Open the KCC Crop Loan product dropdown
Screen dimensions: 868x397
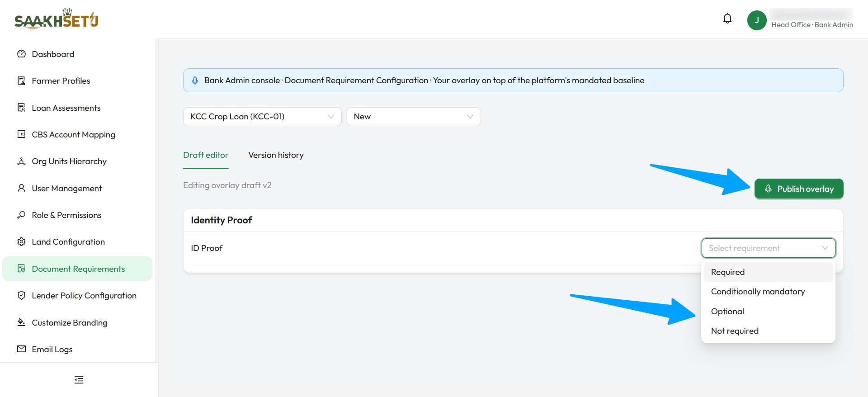[x=262, y=117]
